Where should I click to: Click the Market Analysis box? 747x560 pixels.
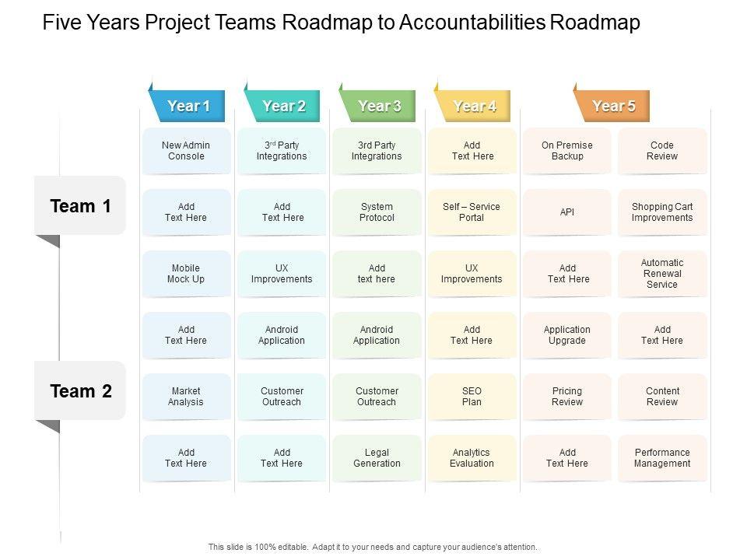(x=186, y=397)
